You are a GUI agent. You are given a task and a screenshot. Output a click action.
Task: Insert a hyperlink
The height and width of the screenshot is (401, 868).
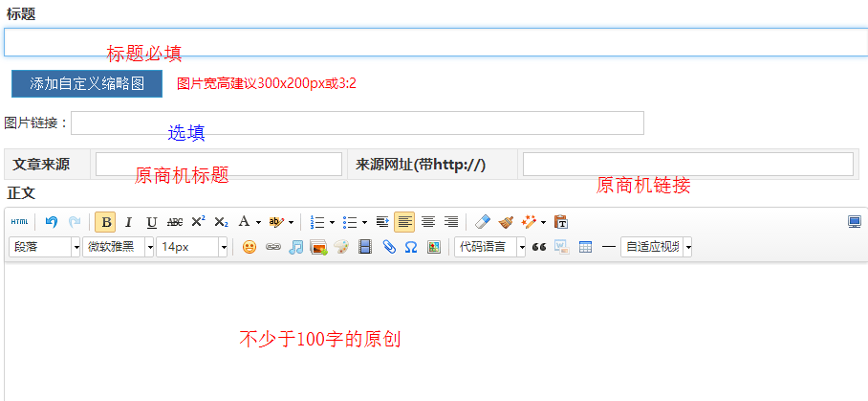[x=272, y=247]
